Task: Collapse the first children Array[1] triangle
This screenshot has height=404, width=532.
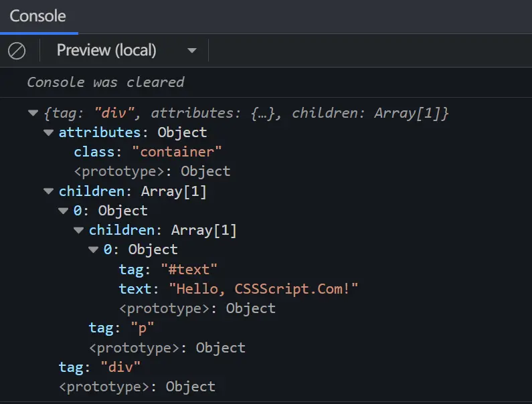Action: point(49,191)
